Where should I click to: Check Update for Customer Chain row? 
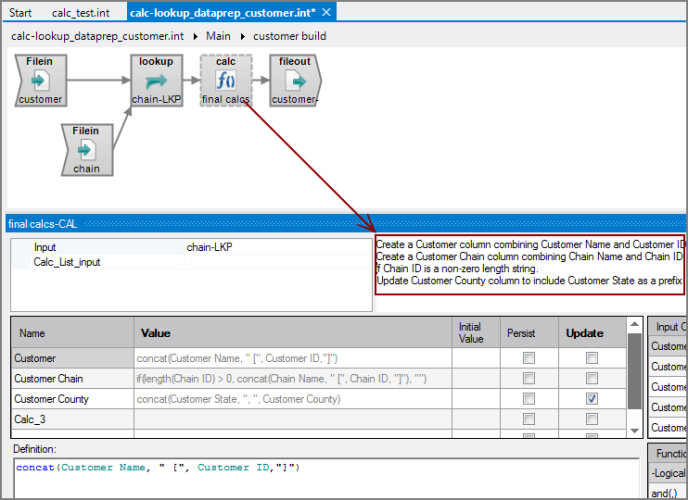594,379
